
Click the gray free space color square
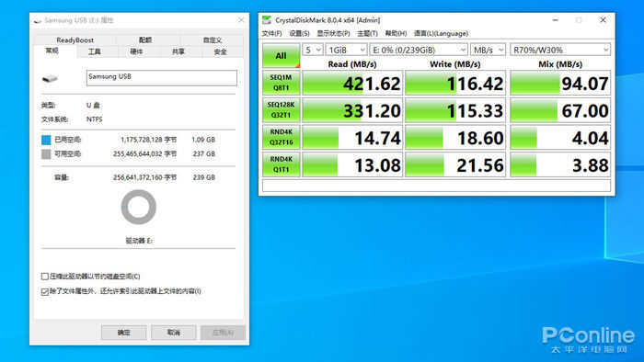click(x=46, y=154)
